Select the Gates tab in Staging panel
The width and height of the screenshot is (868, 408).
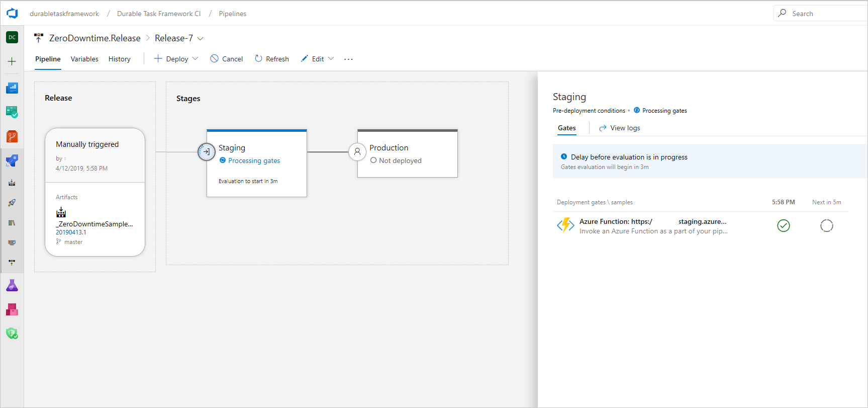coord(566,128)
